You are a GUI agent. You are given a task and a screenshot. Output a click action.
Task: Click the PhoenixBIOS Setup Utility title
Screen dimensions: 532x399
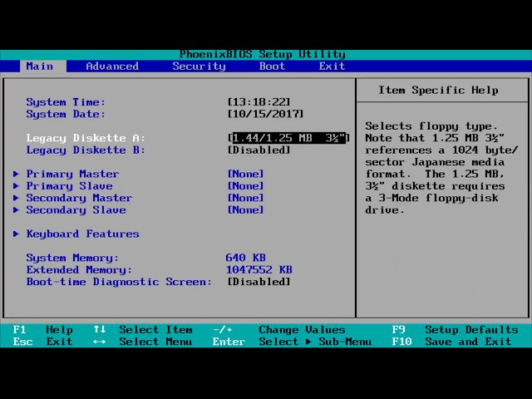tap(263, 54)
